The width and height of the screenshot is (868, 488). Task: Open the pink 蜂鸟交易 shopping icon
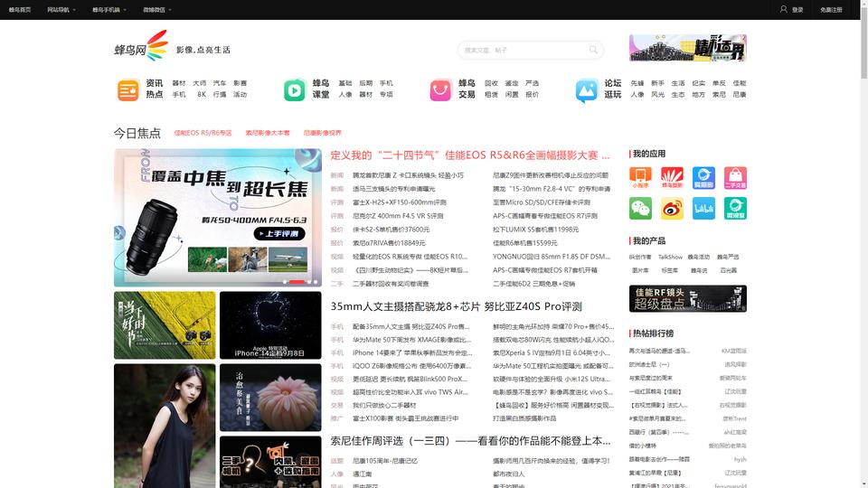pyautogui.click(x=440, y=90)
